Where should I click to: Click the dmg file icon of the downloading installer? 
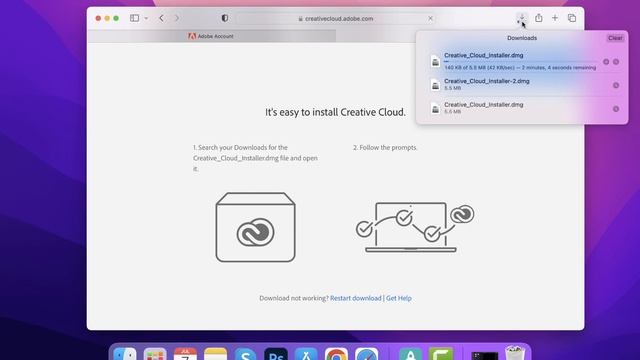(436, 61)
